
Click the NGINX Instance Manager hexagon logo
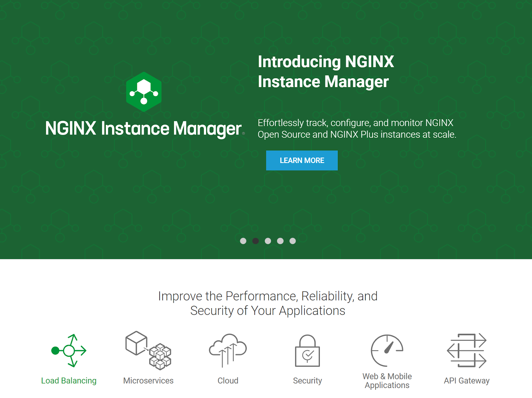[x=144, y=92]
